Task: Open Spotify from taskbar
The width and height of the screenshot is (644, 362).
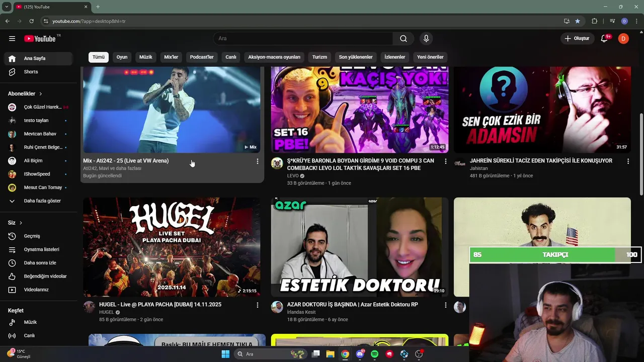Action: click(374, 354)
